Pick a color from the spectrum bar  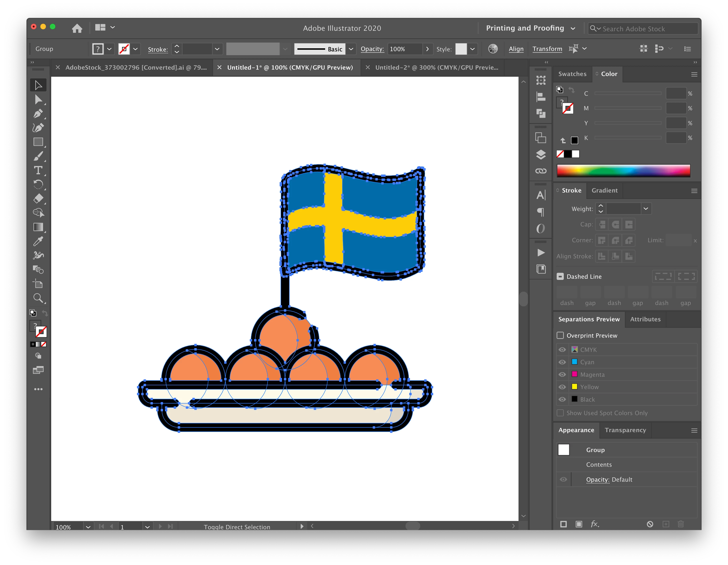click(623, 171)
